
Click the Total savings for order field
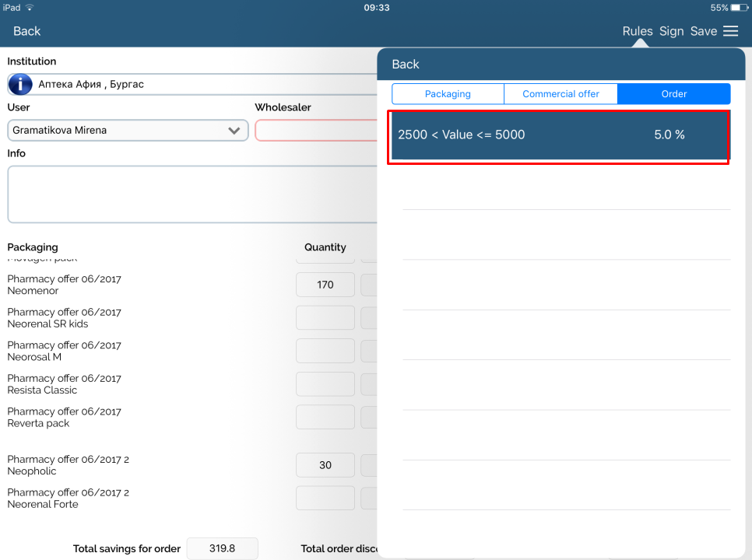click(222, 548)
